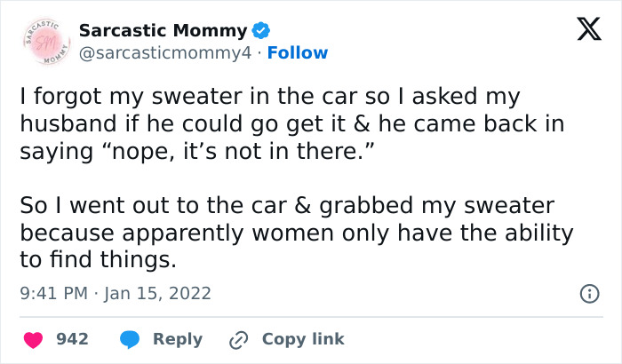The image size is (622, 364).
Task: Click the X logo
Action: (x=583, y=31)
